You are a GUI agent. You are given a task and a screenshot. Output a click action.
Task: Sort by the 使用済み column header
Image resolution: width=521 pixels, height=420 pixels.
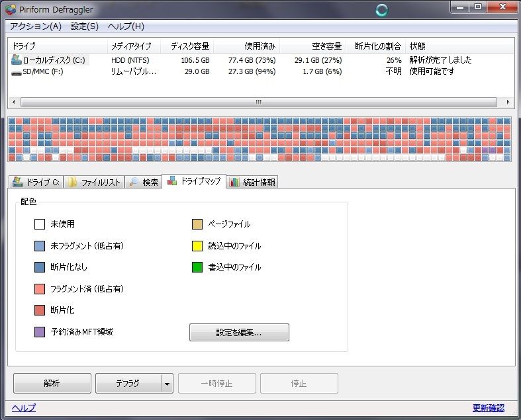tap(246, 46)
